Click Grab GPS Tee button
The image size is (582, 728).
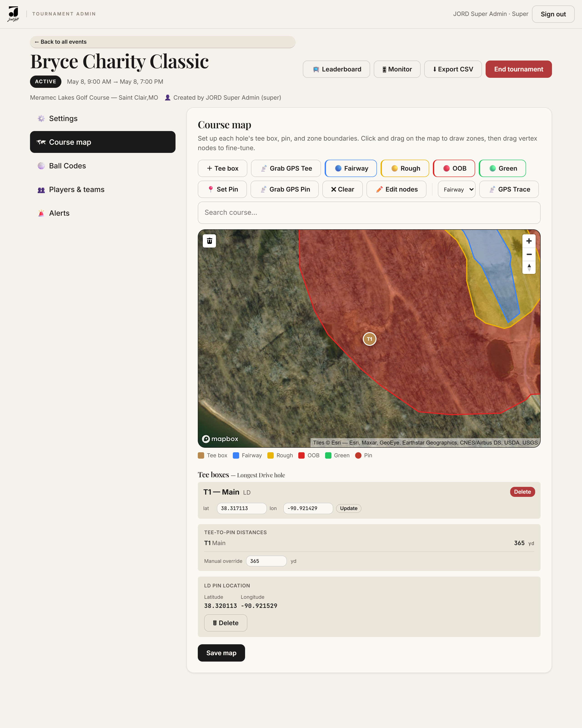point(286,168)
